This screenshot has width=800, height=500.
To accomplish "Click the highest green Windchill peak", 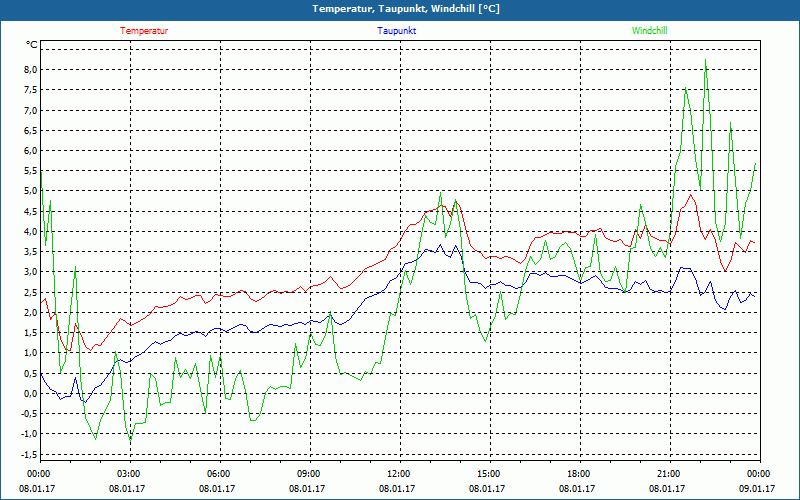I will (x=705, y=60).
